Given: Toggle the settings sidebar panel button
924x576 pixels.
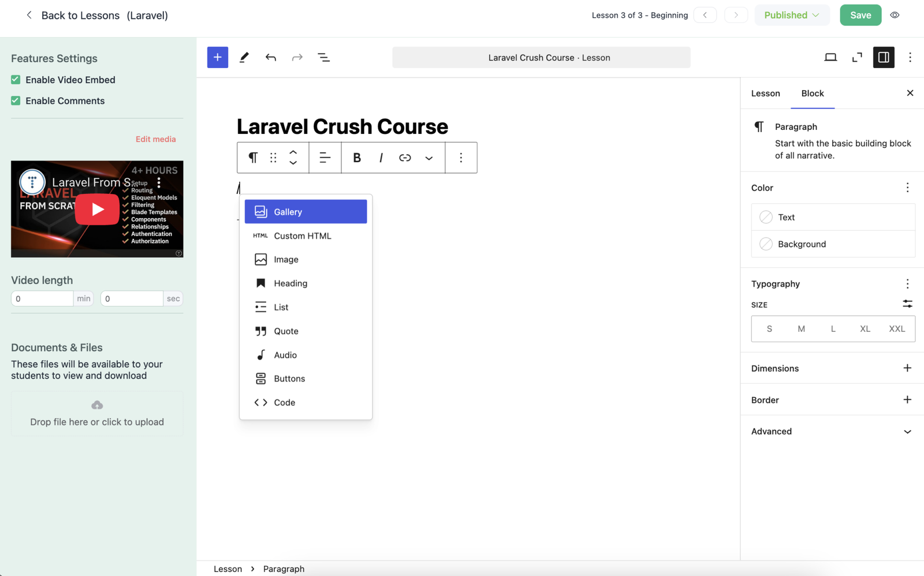Looking at the screenshot, I should (883, 57).
